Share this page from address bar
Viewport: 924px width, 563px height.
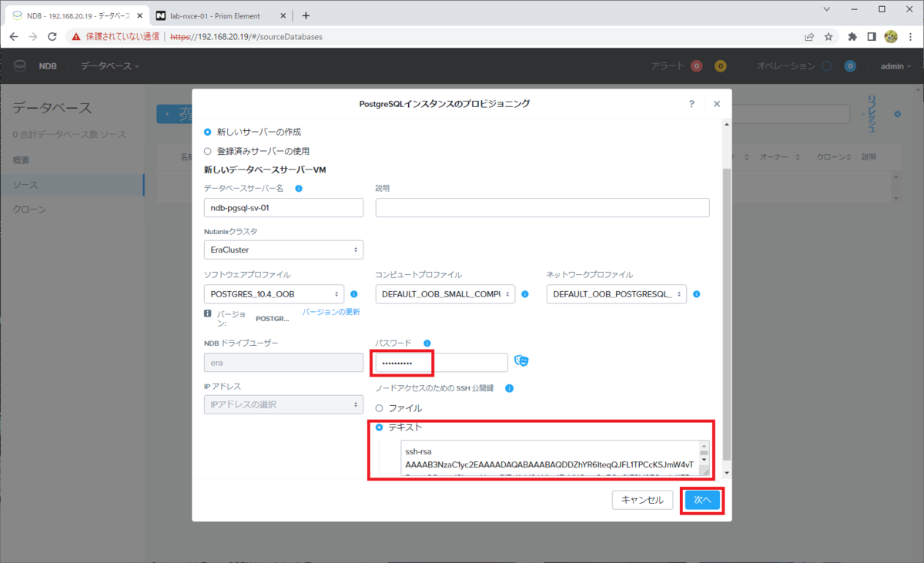(809, 36)
